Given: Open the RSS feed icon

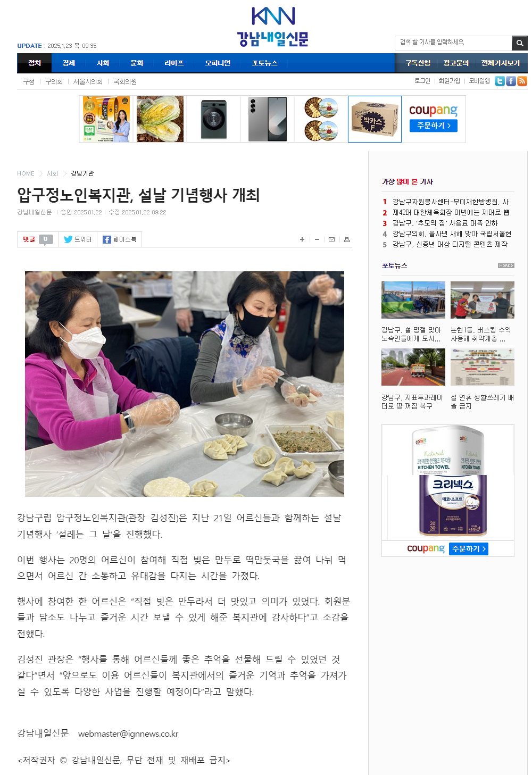Looking at the screenshot, I should point(522,81).
